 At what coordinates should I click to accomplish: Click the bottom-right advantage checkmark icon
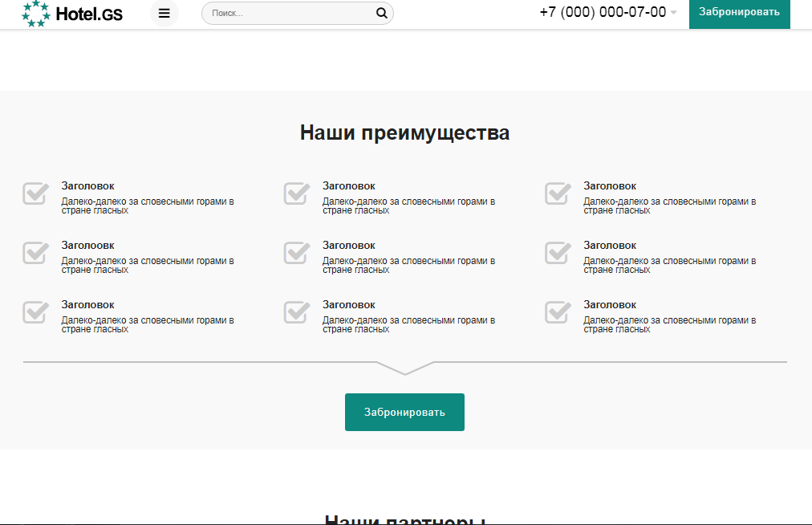coord(558,312)
